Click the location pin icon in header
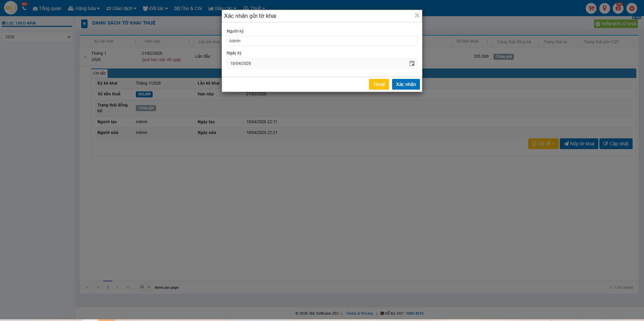 pyautogui.click(x=604, y=8)
